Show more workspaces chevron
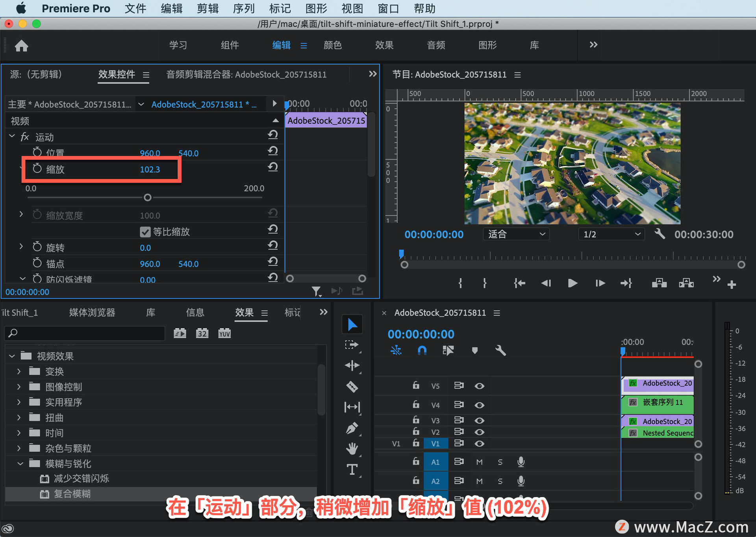 click(593, 45)
